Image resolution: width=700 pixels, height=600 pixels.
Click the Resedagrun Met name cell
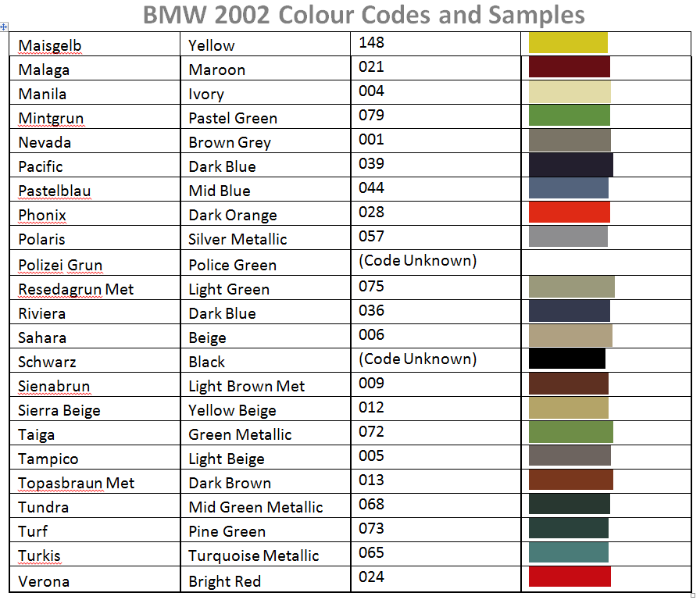95,287
